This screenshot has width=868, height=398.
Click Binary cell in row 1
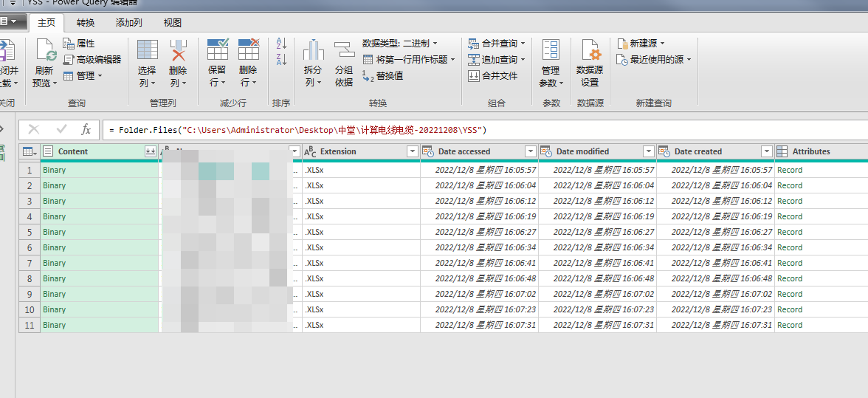coord(100,170)
